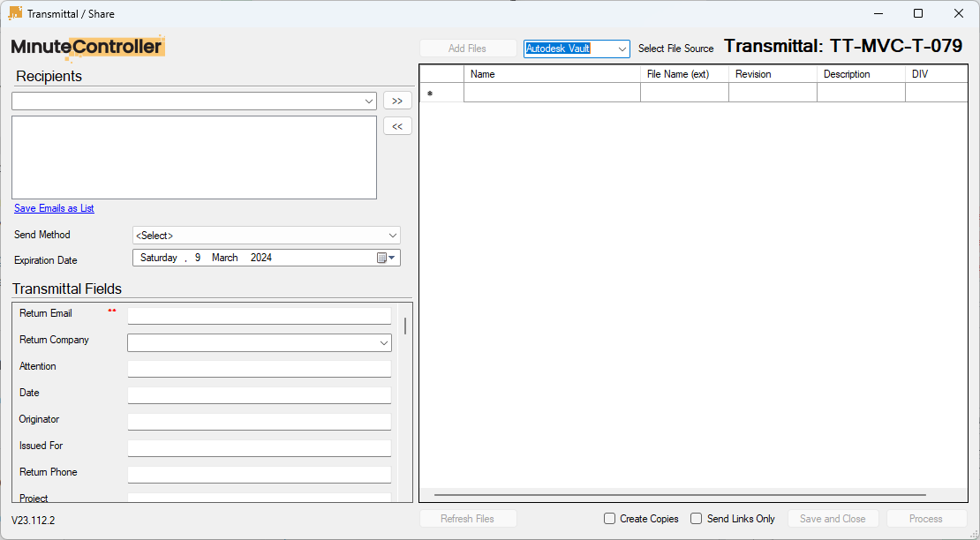Click inside the Return Email field
The width and height of the screenshot is (980, 540).
(259, 315)
